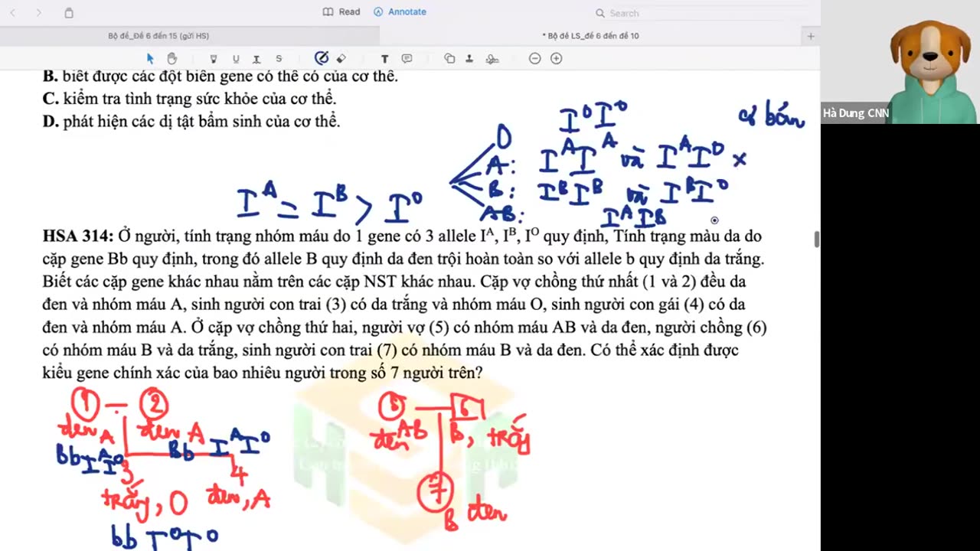Open tab '* Bộ đề LS_đề 6 đến đề 10'

pyautogui.click(x=590, y=36)
